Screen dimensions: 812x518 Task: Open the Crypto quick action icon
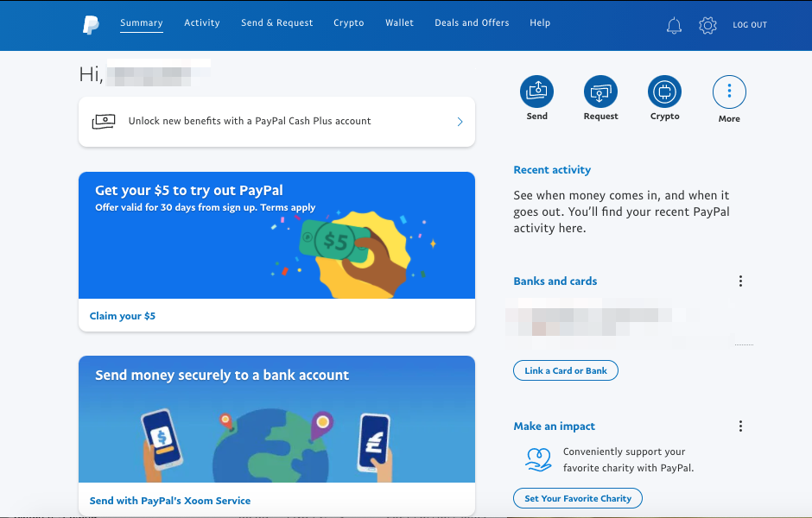[x=664, y=92]
